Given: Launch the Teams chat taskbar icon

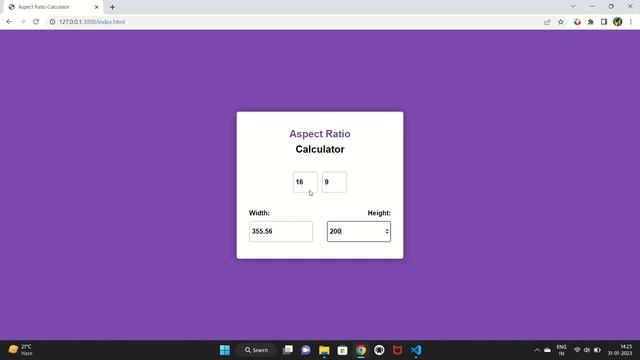Looking at the screenshot, I should [x=306, y=350].
